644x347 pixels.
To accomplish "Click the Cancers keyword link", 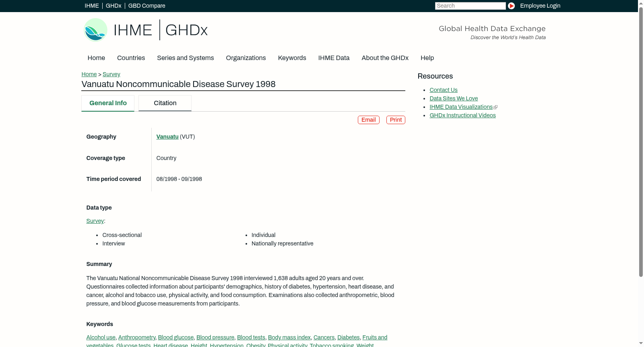I will [x=324, y=337].
